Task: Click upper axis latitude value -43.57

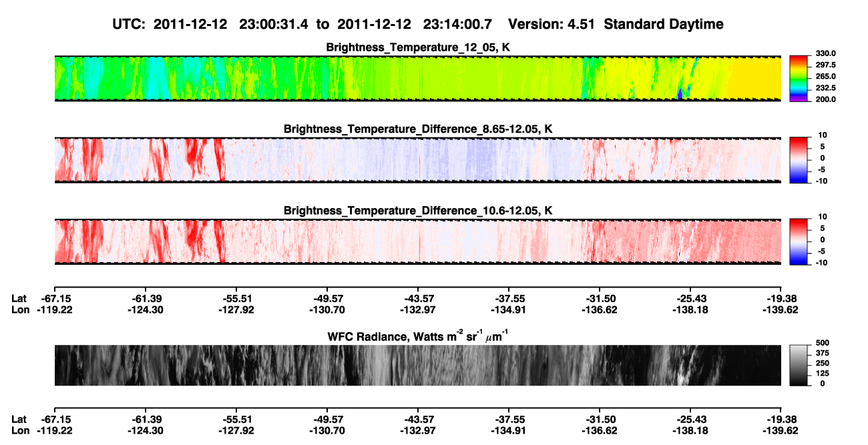Action: pyautogui.click(x=417, y=298)
